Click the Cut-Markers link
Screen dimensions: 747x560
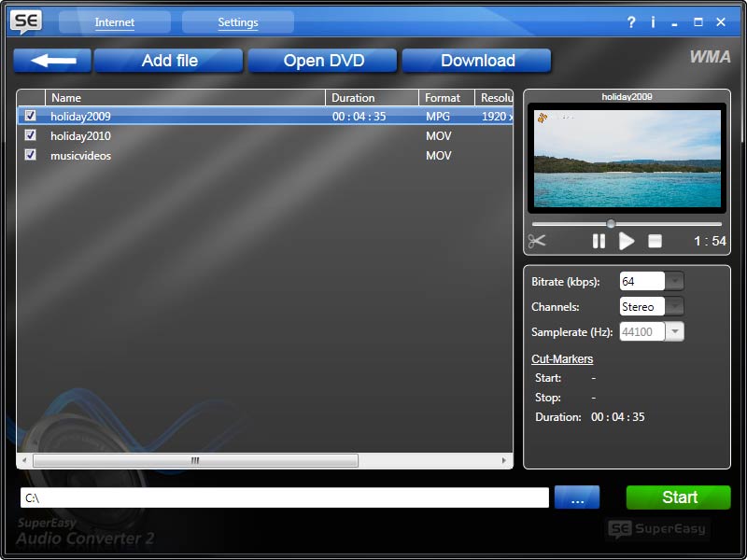[562, 359]
